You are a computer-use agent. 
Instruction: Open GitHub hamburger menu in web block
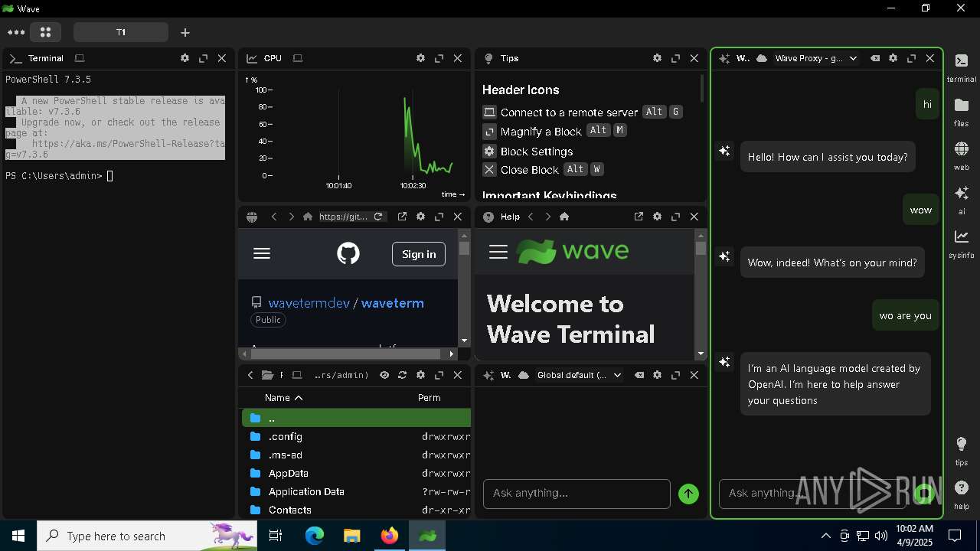click(x=262, y=253)
